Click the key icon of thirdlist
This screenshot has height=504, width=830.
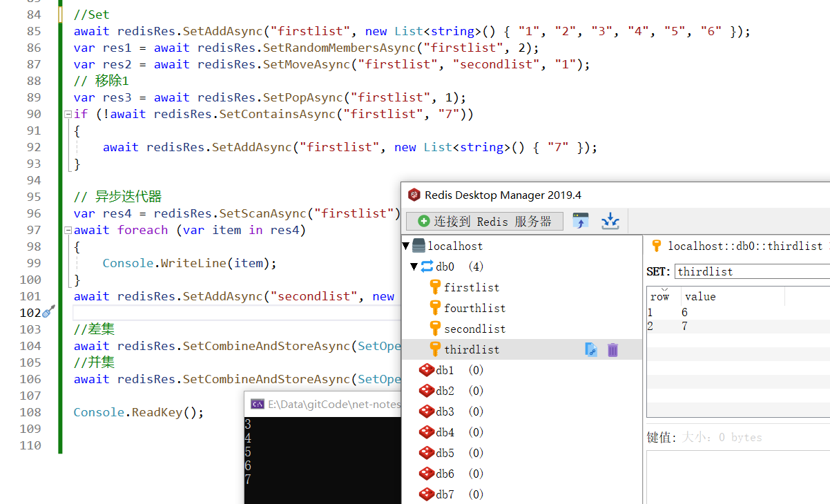click(x=435, y=349)
